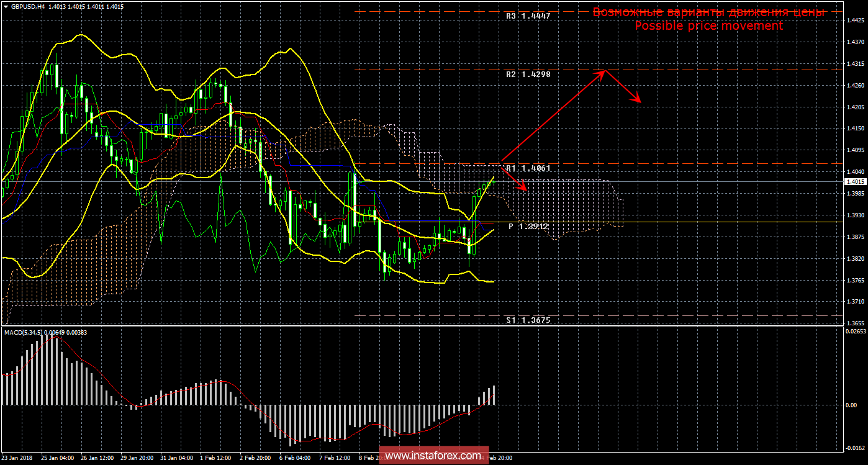Click the down arrowhead right of R2 peak

(x=636, y=99)
